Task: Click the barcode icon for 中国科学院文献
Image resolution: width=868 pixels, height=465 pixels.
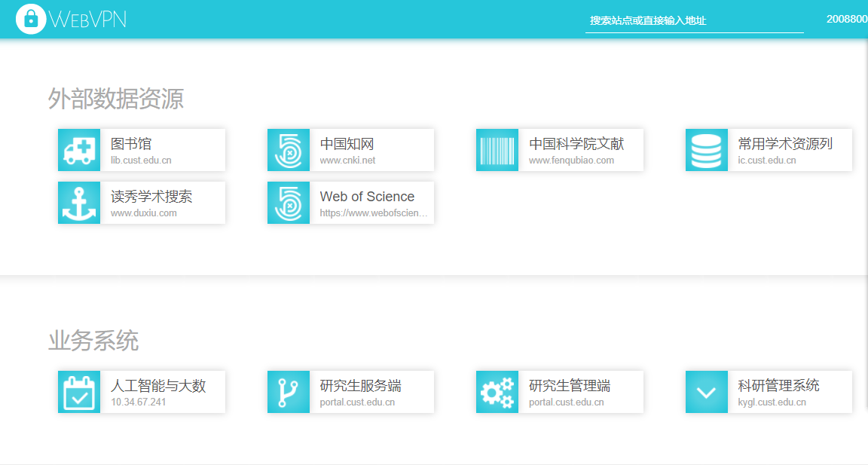Action: [497, 150]
